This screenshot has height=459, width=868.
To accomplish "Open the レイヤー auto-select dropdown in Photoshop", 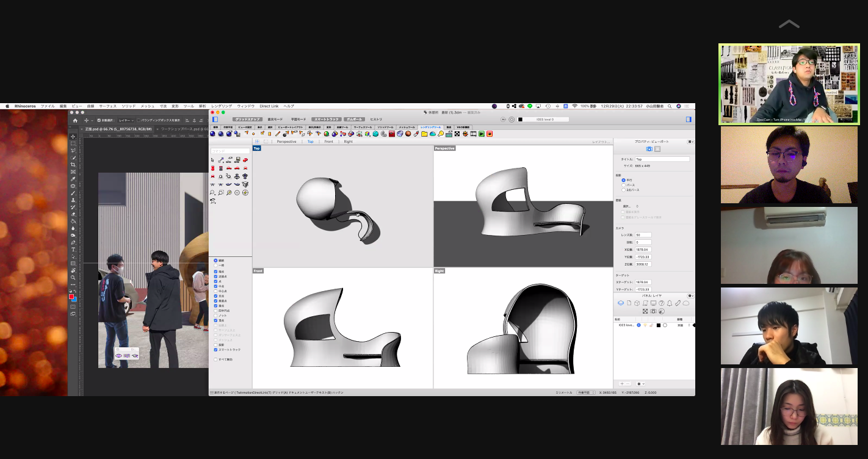I will (125, 120).
